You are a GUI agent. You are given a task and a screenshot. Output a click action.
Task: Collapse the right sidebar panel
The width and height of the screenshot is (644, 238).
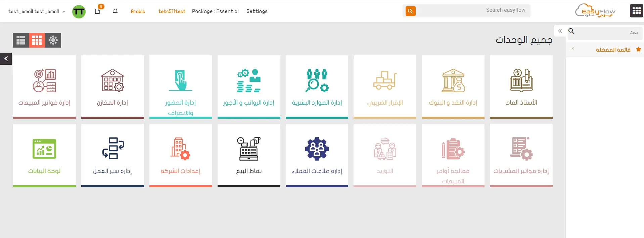(x=560, y=31)
